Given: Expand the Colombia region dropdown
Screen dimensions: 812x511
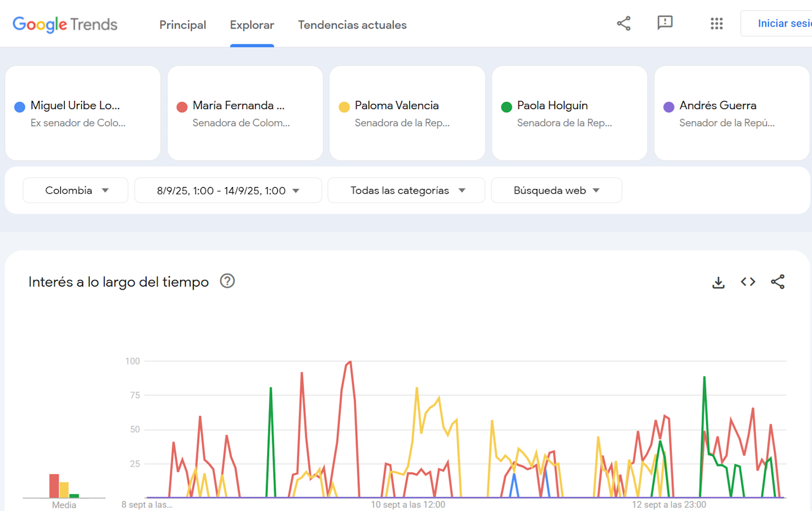Looking at the screenshot, I should pos(75,190).
